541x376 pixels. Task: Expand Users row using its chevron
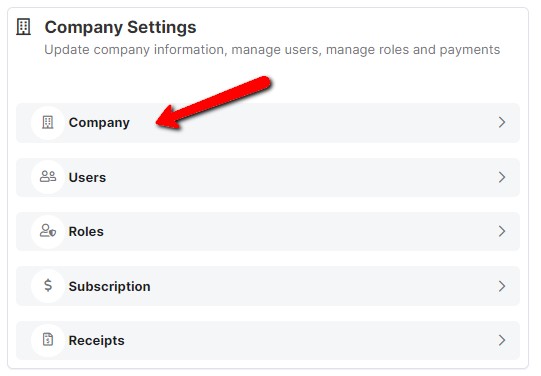502,177
